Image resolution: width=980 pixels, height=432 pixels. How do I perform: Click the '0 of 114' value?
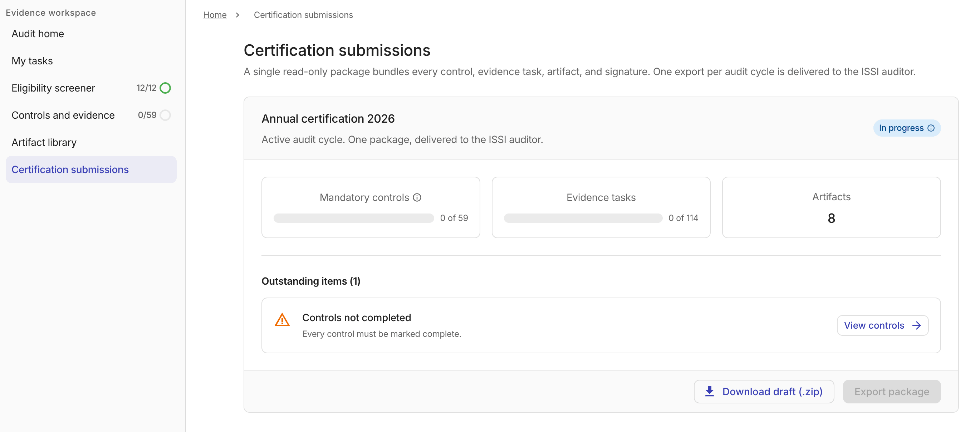point(683,218)
